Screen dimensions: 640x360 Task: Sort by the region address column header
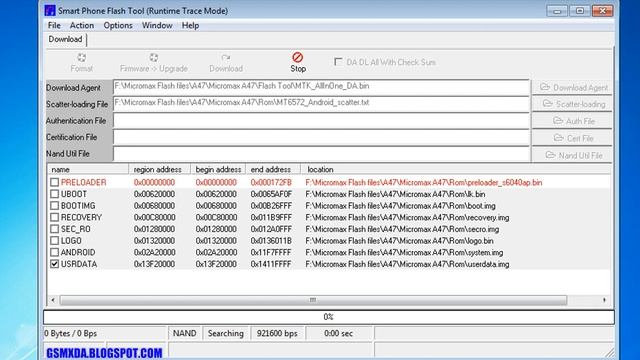tap(160, 169)
